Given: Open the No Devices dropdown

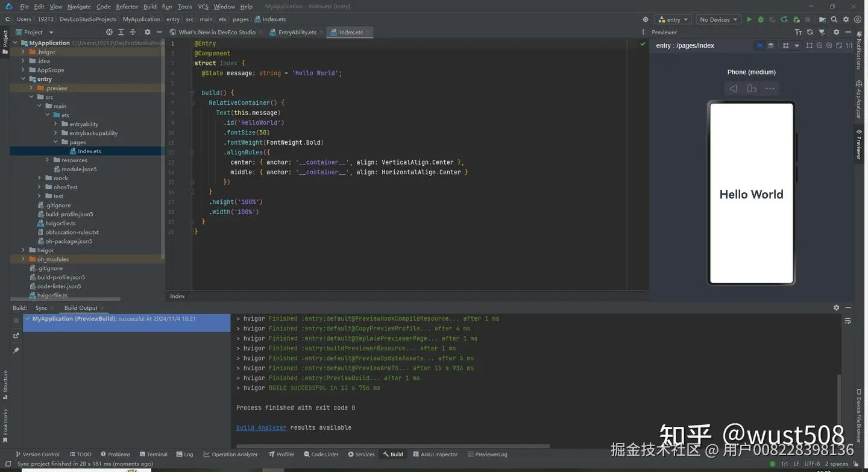Looking at the screenshot, I should pyautogui.click(x=719, y=19).
